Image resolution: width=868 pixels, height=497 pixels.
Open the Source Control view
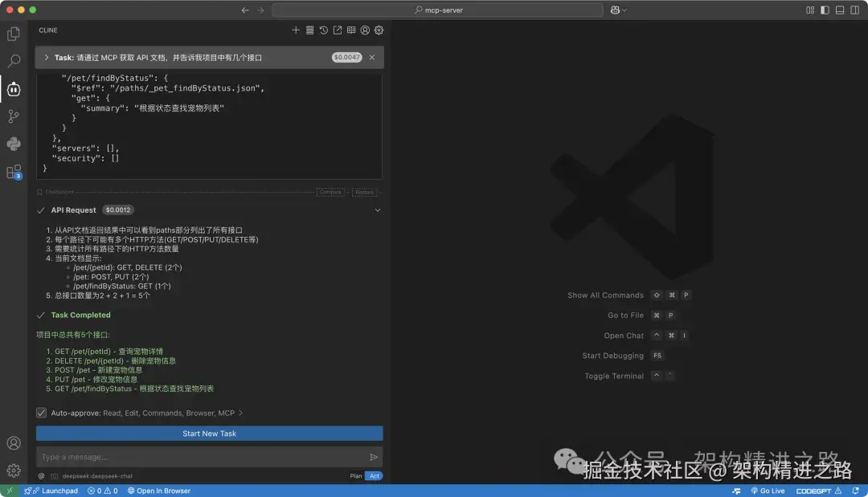14,116
